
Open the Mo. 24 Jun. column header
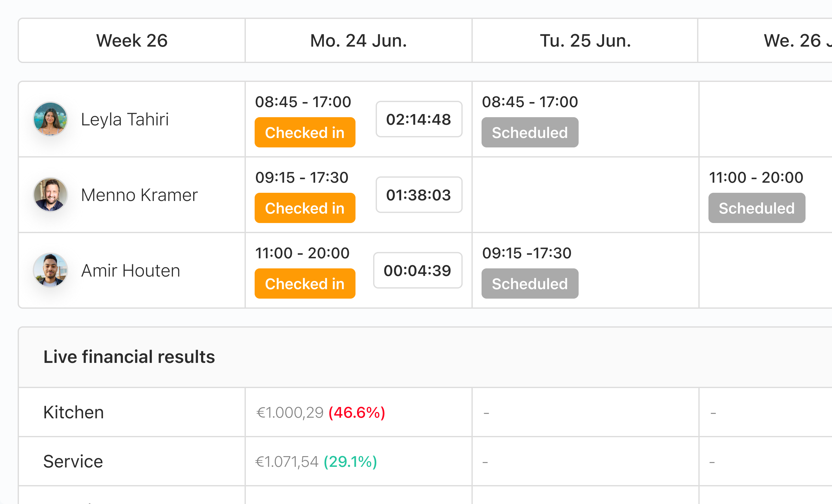pyautogui.click(x=358, y=41)
